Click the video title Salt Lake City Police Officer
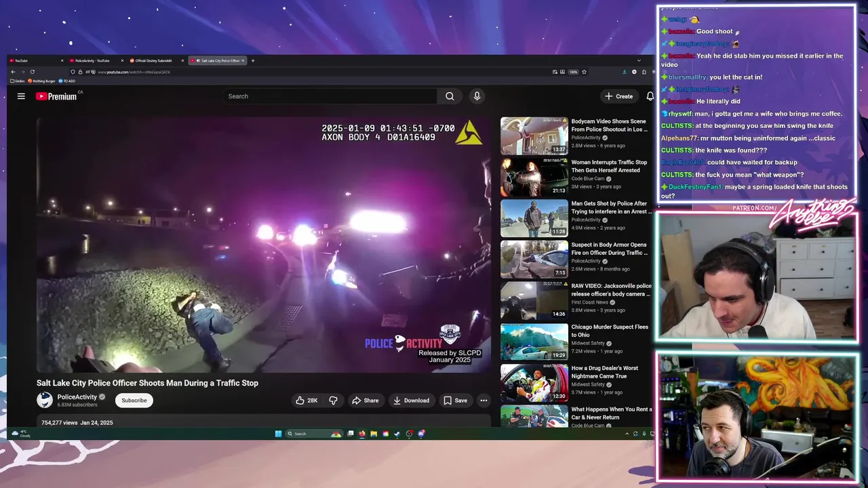This screenshot has height=488, width=868. point(147,383)
